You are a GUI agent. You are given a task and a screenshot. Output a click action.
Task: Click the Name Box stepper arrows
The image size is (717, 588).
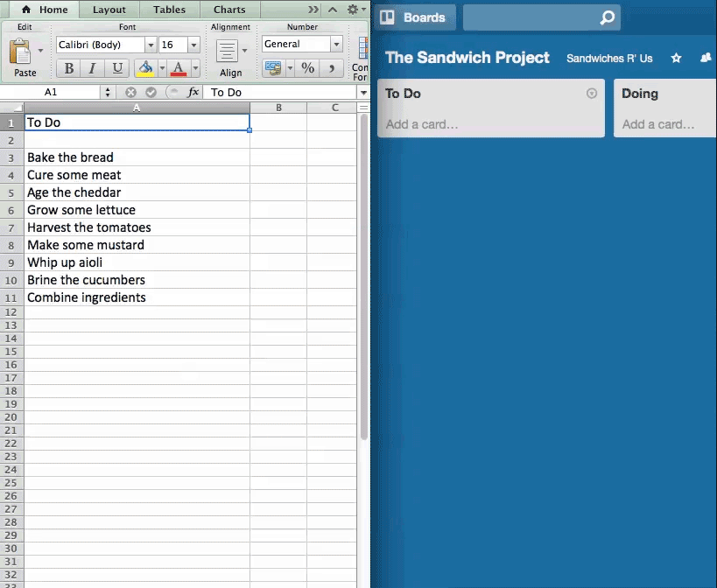coord(108,92)
